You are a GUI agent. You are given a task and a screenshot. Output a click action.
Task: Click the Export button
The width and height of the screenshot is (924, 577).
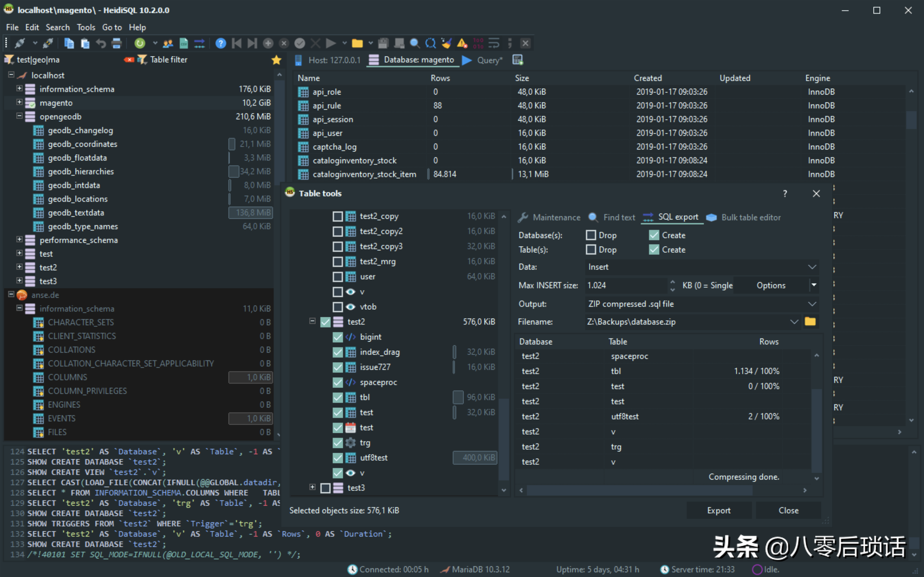pos(719,510)
